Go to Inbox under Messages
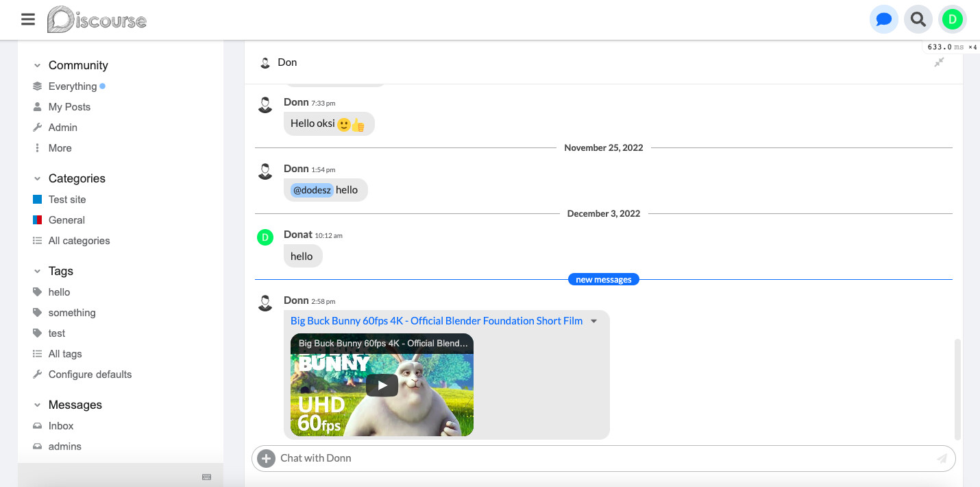This screenshot has height=487, width=980. click(61, 426)
